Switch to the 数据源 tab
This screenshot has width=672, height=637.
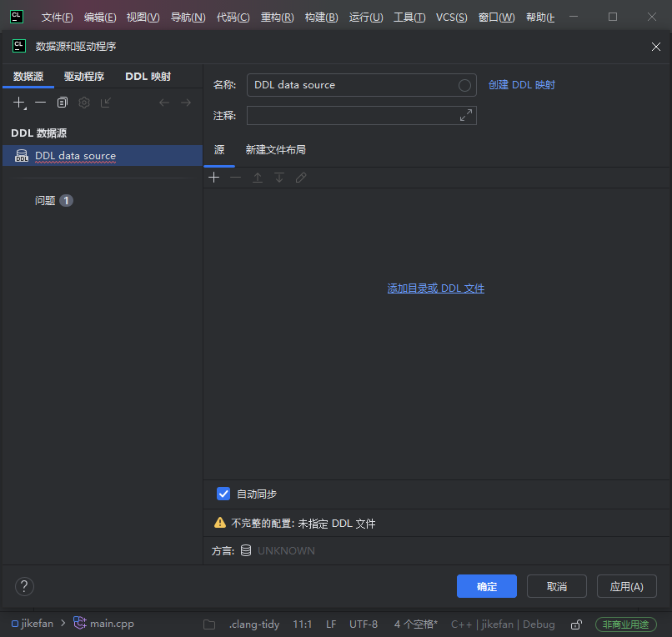point(28,77)
